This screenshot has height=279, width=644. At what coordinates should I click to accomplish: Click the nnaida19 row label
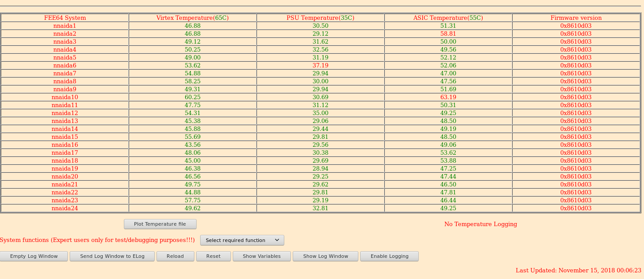point(65,169)
